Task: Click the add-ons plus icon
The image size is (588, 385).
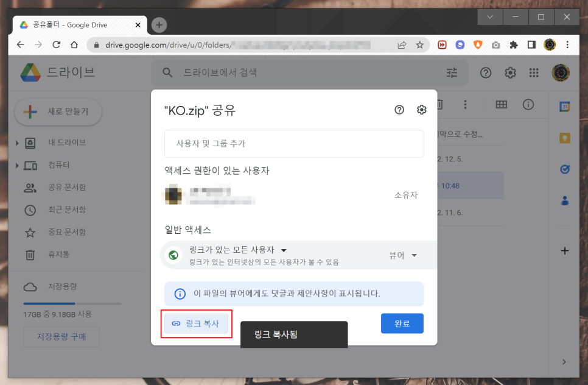Action: click(x=565, y=250)
